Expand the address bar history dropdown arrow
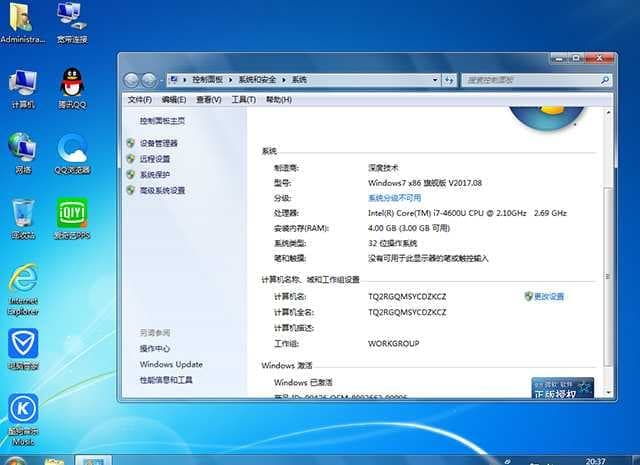 tap(435, 80)
